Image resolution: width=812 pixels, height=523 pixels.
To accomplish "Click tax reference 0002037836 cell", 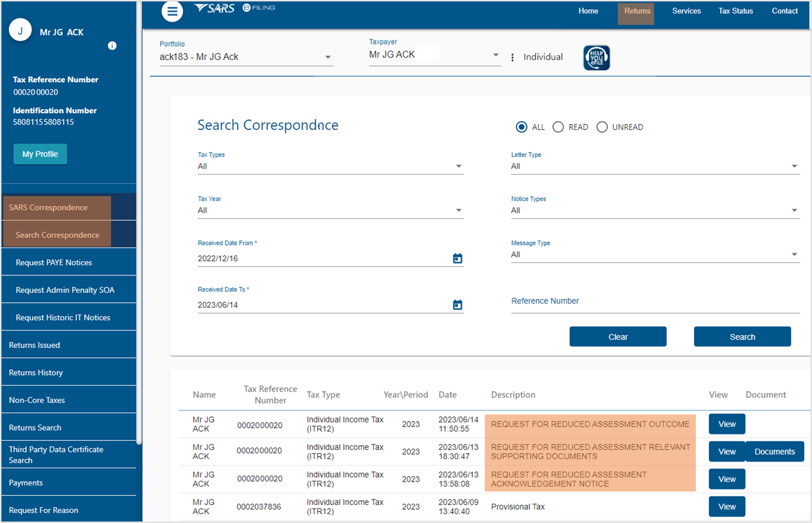I will click(x=259, y=507).
